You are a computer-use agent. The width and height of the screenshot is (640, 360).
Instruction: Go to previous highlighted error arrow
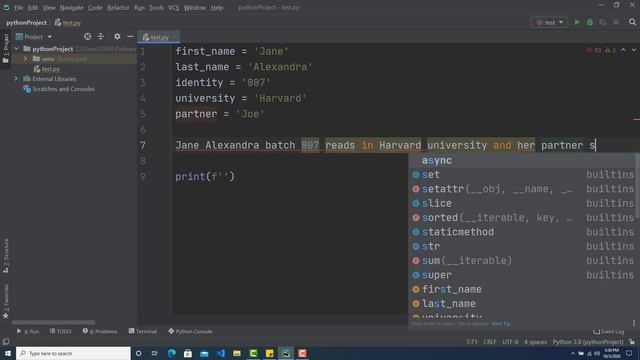click(x=623, y=50)
